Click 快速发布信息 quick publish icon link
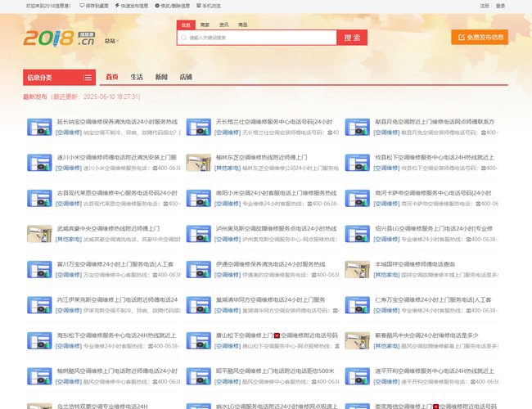The image size is (532, 409). (x=119, y=5)
